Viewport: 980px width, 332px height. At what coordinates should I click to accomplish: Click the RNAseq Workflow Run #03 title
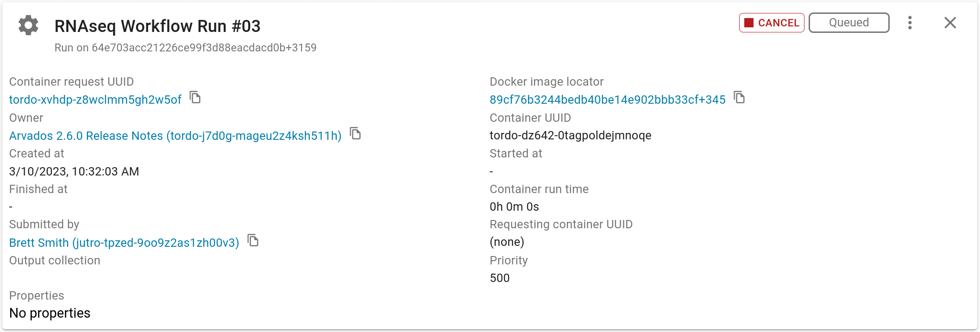click(x=157, y=26)
